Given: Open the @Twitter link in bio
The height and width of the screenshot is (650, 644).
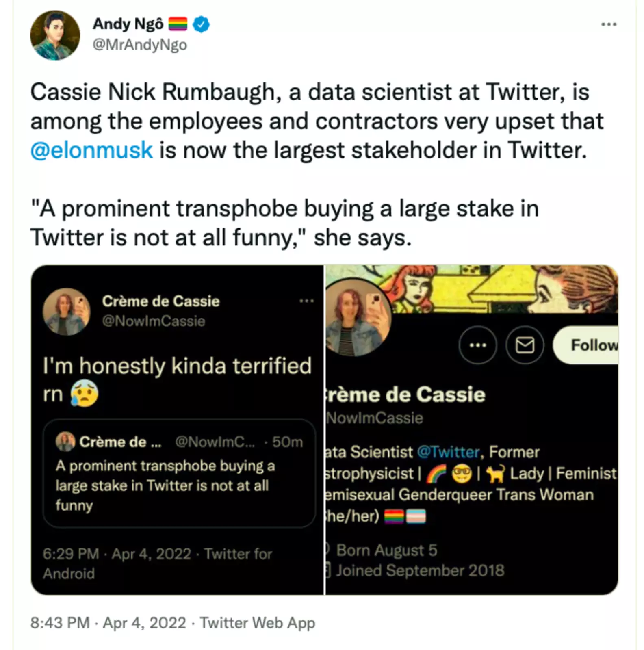Looking at the screenshot, I should (x=449, y=452).
